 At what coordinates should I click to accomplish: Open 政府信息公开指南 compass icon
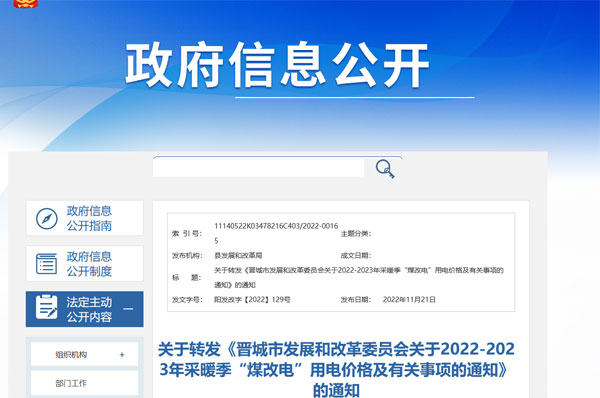coord(47,219)
